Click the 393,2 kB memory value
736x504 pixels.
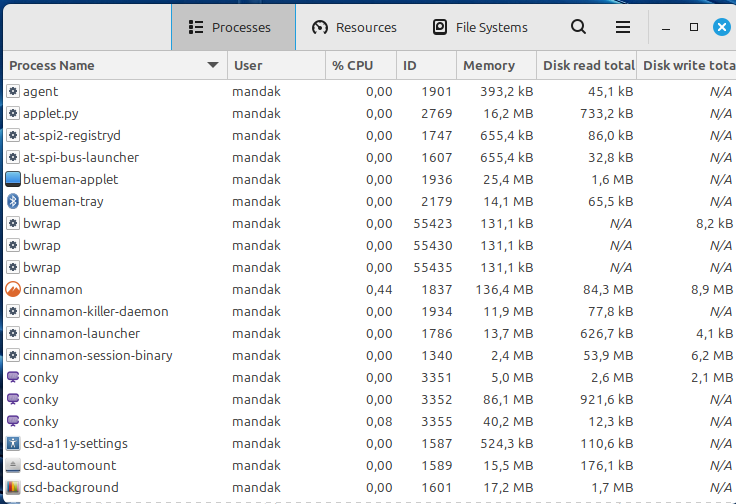click(x=506, y=91)
